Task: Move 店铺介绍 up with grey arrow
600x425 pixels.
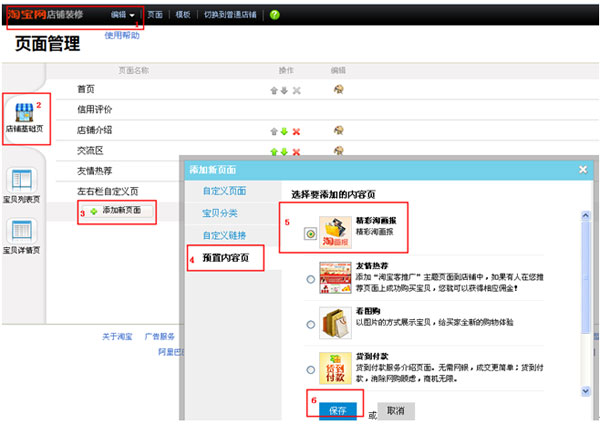Action: tap(274, 132)
